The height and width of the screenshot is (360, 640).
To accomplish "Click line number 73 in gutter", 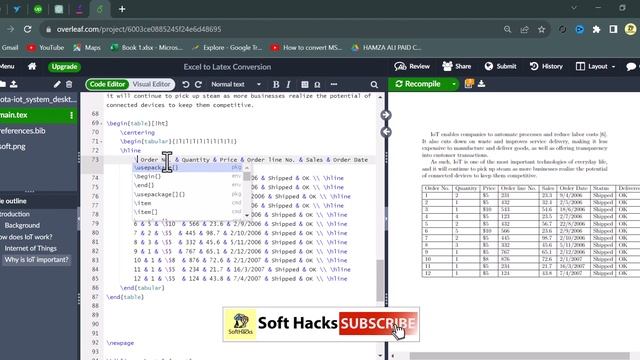I will click(95, 160).
